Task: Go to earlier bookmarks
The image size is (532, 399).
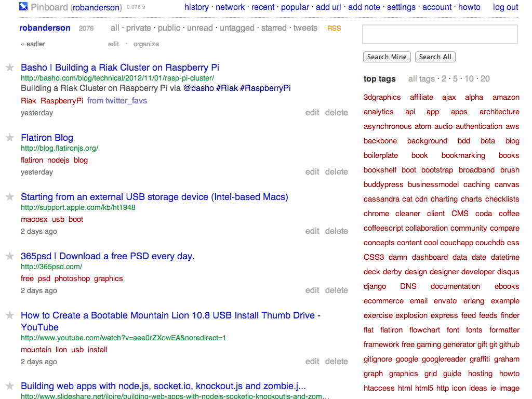Action: click(x=33, y=44)
